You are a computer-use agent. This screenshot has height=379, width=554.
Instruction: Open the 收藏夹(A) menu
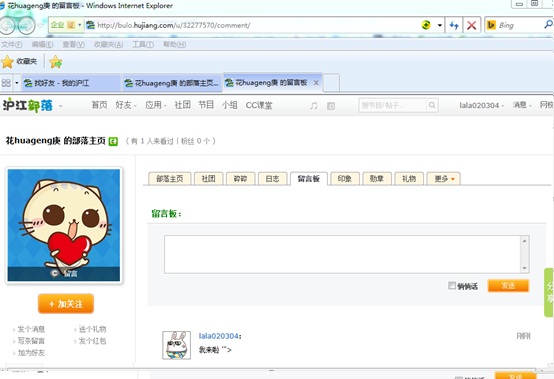tap(108, 45)
